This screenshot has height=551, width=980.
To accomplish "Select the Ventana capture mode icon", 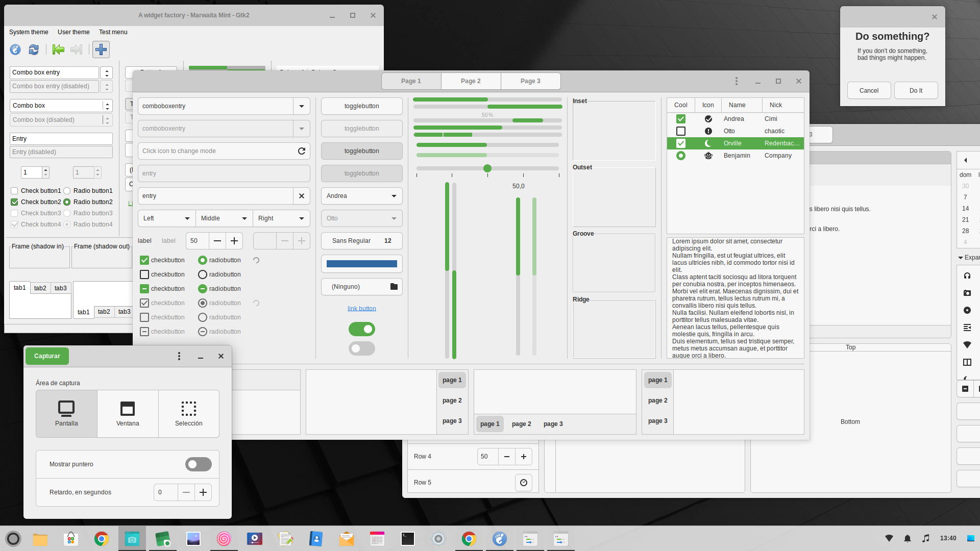I will click(x=127, y=408).
